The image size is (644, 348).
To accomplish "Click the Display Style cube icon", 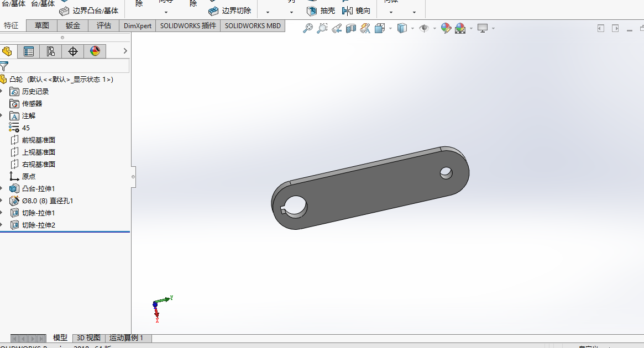I will [402, 28].
